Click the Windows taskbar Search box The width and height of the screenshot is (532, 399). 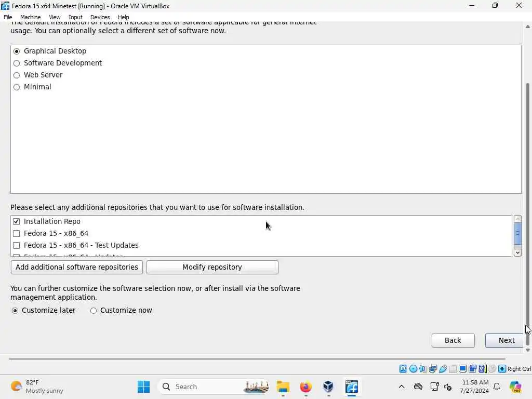click(214, 387)
